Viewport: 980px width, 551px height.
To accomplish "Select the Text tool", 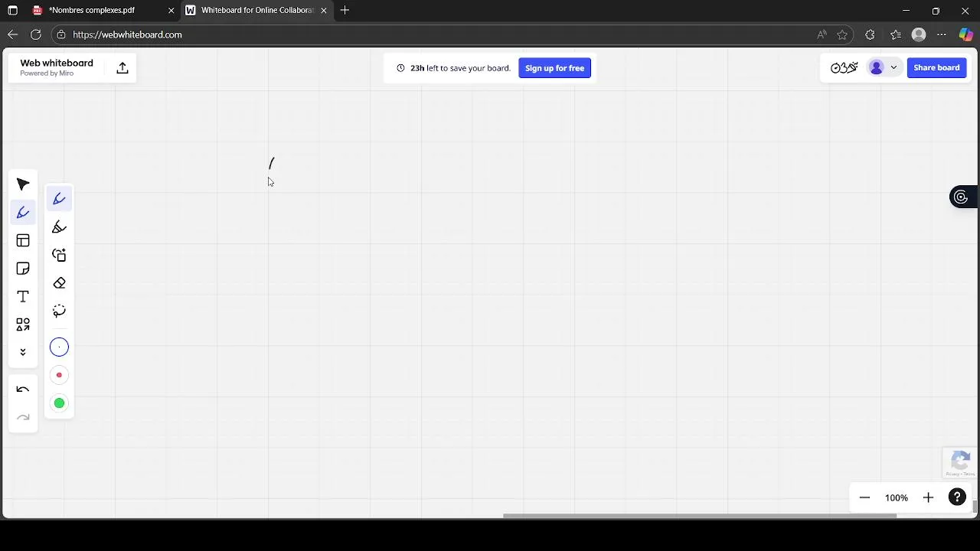I will [23, 297].
